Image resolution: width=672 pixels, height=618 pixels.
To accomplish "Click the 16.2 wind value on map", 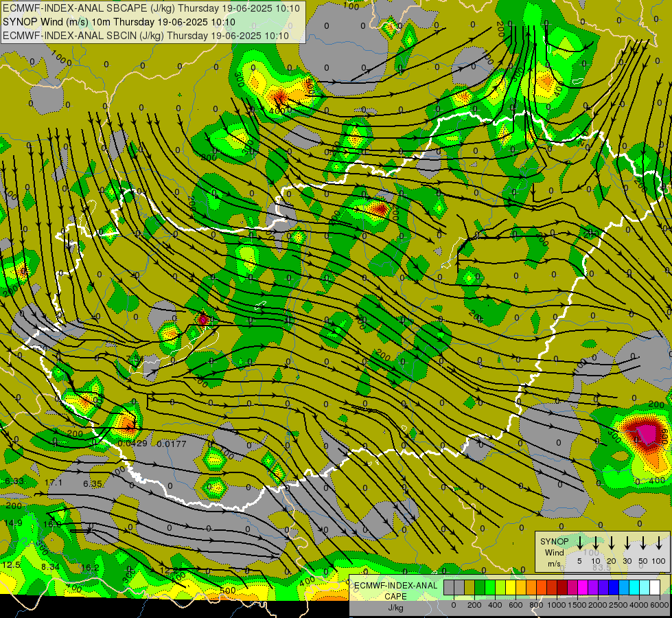I will 90,567.
